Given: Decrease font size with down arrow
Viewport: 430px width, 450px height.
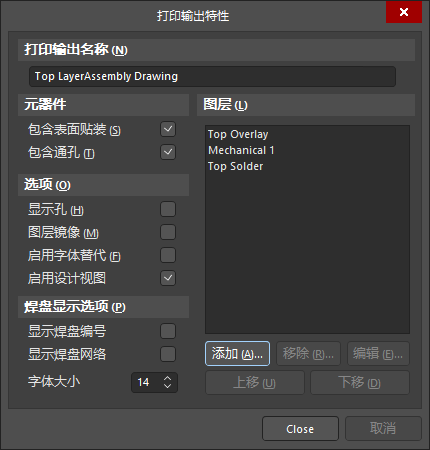Looking at the screenshot, I should (167, 386).
